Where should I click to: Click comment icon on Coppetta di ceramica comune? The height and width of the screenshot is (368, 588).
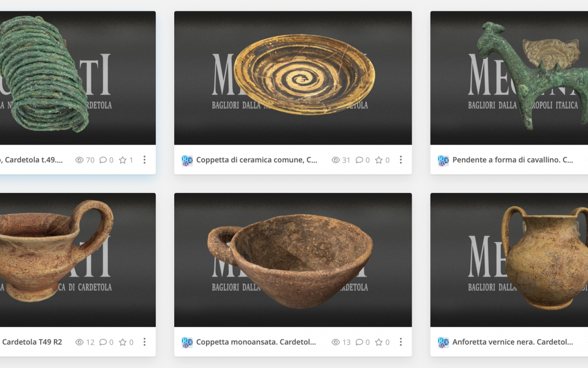pos(359,160)
